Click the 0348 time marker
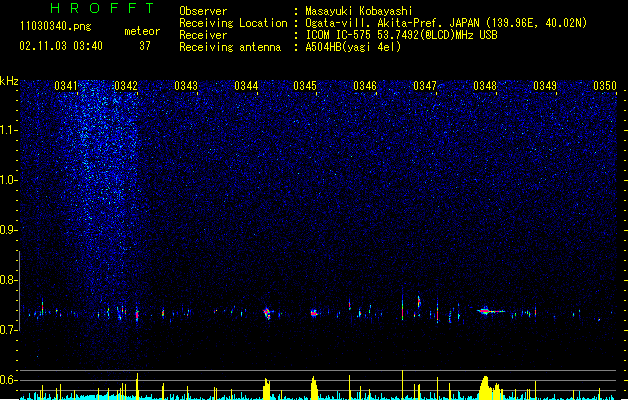Viewport: 629px width, 400px height. coord(485,86)
